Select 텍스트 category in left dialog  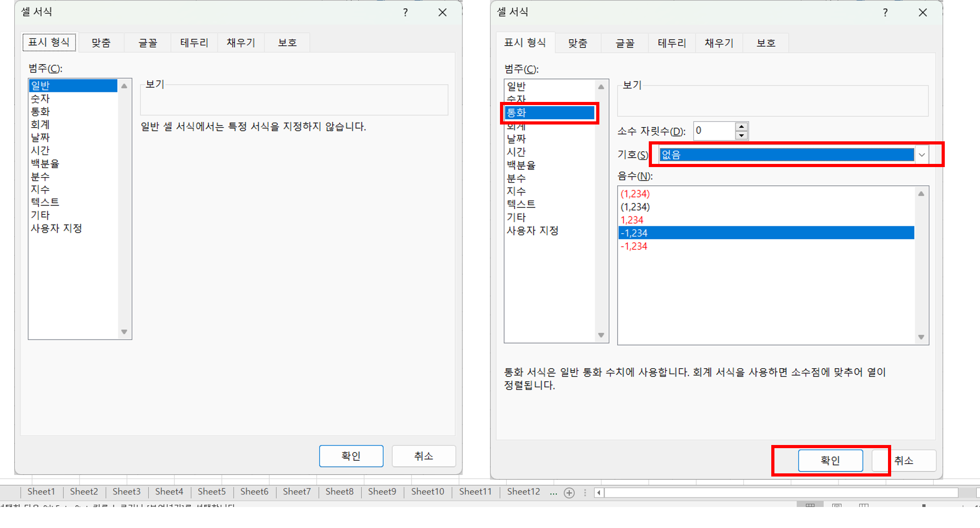[x=73, y=202]
